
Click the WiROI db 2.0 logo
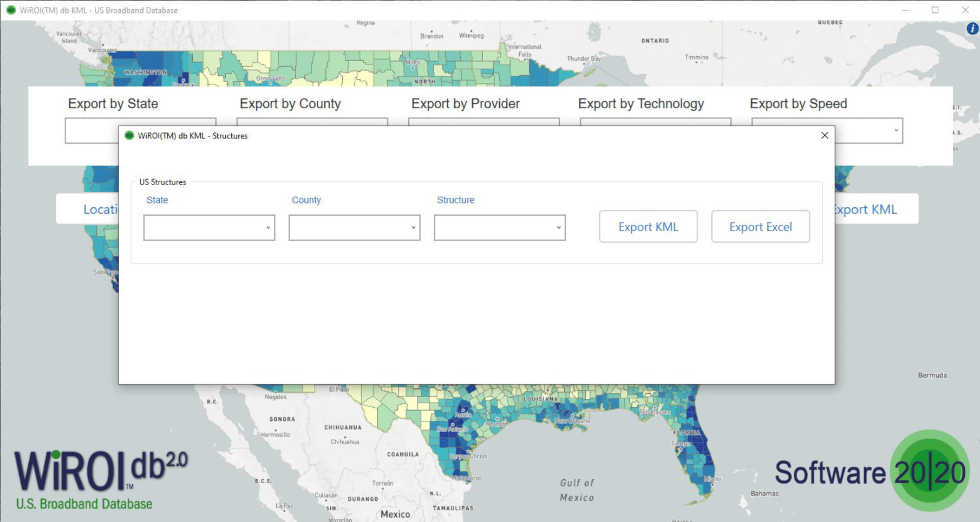101,471
